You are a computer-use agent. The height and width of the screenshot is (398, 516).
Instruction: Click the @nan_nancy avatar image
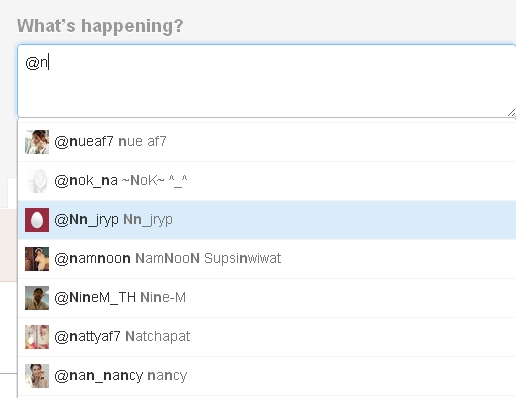tap(37, 376)
